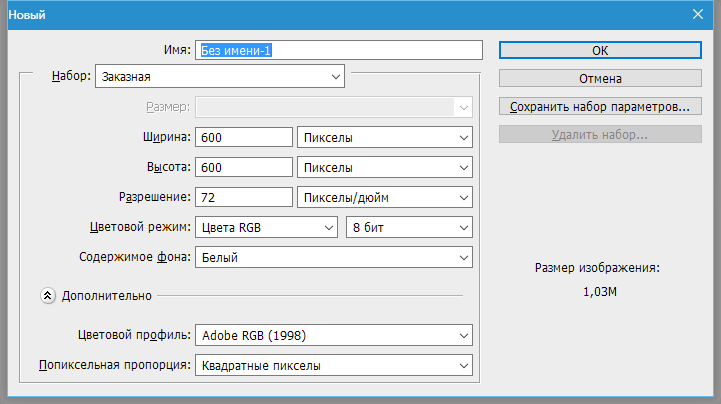Viewport: 721px width, 404px height.
Task: Open the Попиксельная пропорция dropdown
Action: [x=334, y=365]
